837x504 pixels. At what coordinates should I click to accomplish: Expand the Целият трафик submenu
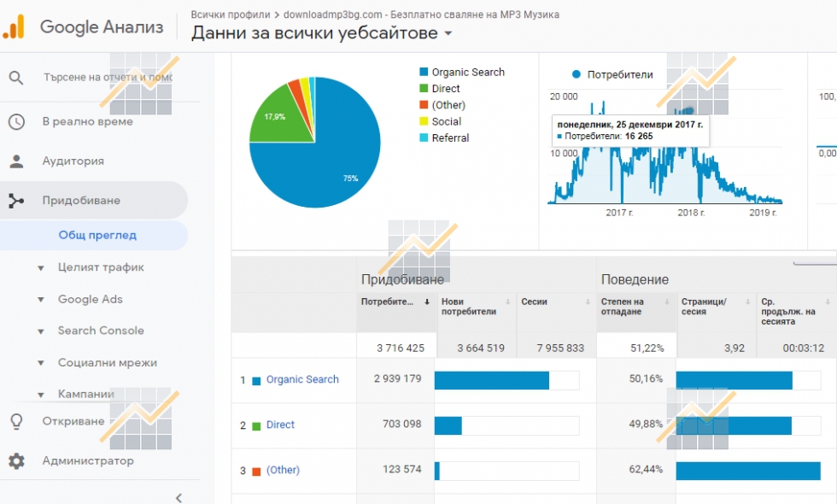pos(41,268)
